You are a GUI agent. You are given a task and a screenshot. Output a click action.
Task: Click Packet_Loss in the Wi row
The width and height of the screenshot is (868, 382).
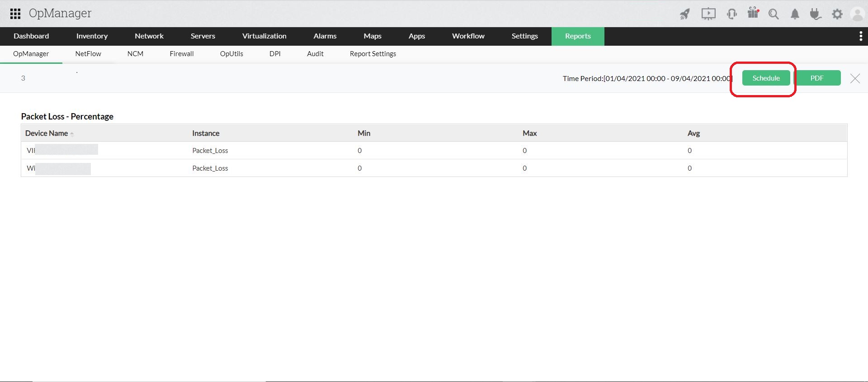point(210,168)
